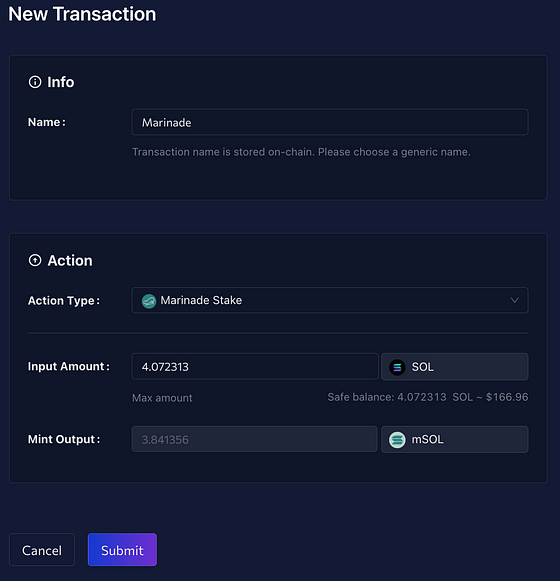Submit the new transaction
The image size is (560, 581).
point(122,550)
